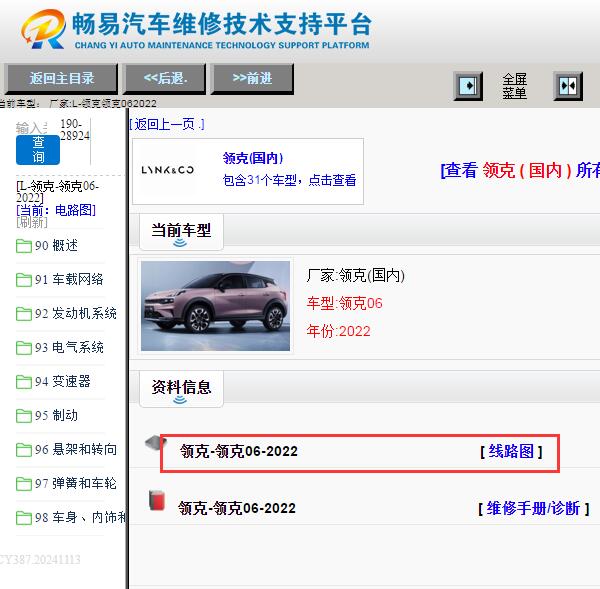Click 包含31个车型，点击查看 link
This screenshot has height=589, width=600.
click(289, 180)
